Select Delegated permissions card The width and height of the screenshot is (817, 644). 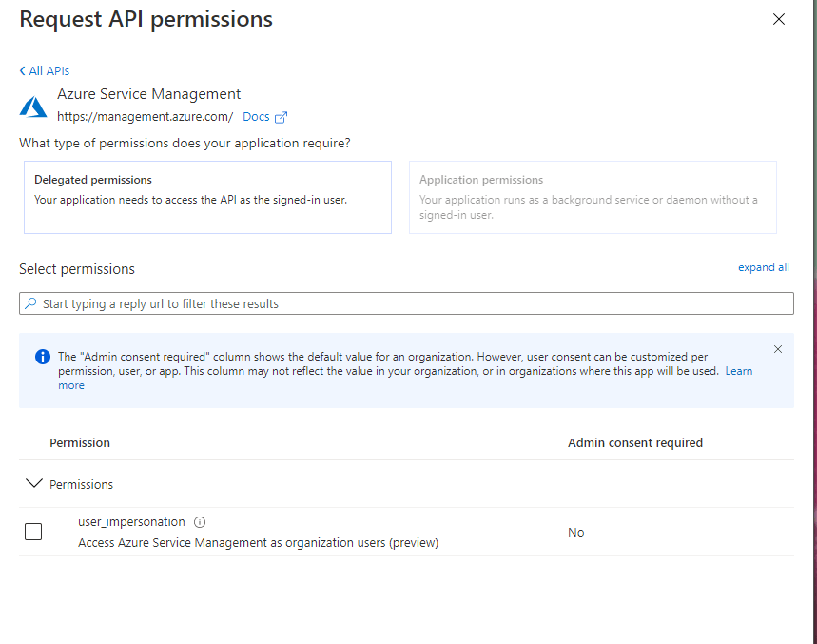pos(207,197)
